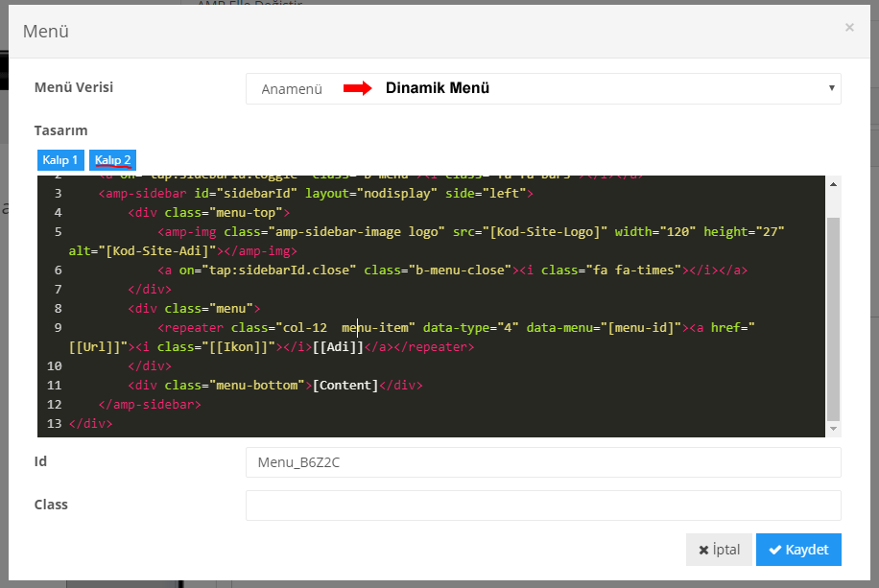Choose the Kalıp 2 template
879x588 pixels.
[x=112, y=159]
